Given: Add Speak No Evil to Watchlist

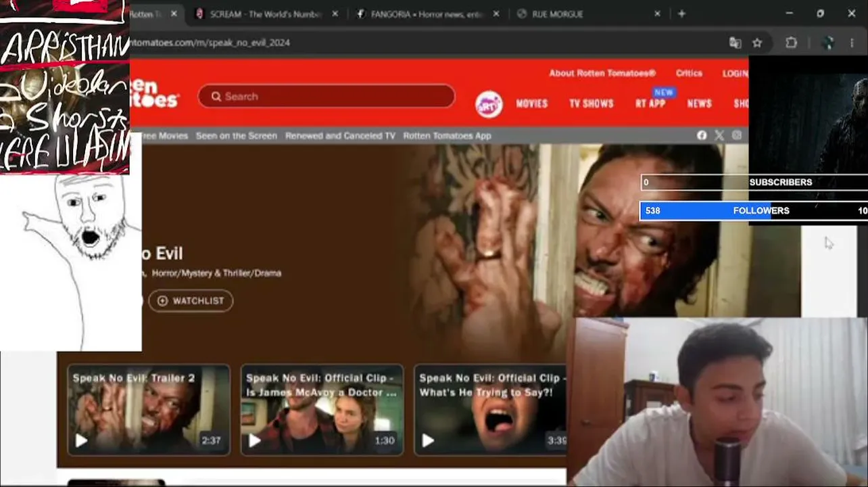Looking at the screenshot, I should pyautogui.click(x=191, y=301).
